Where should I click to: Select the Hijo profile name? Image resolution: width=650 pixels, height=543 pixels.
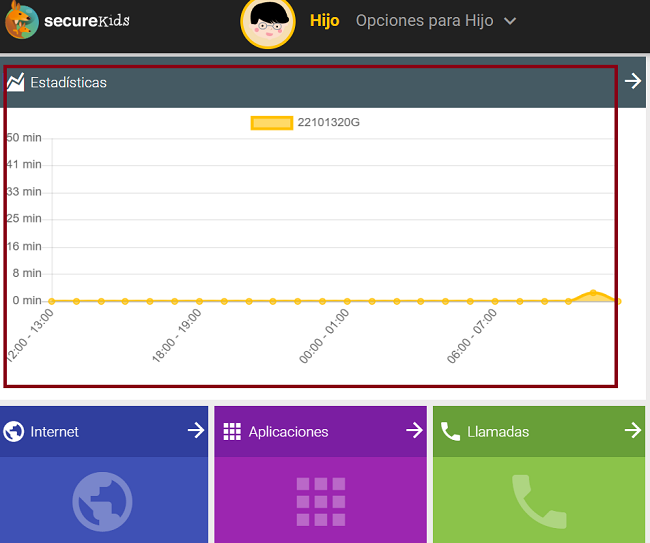point(325,21)
